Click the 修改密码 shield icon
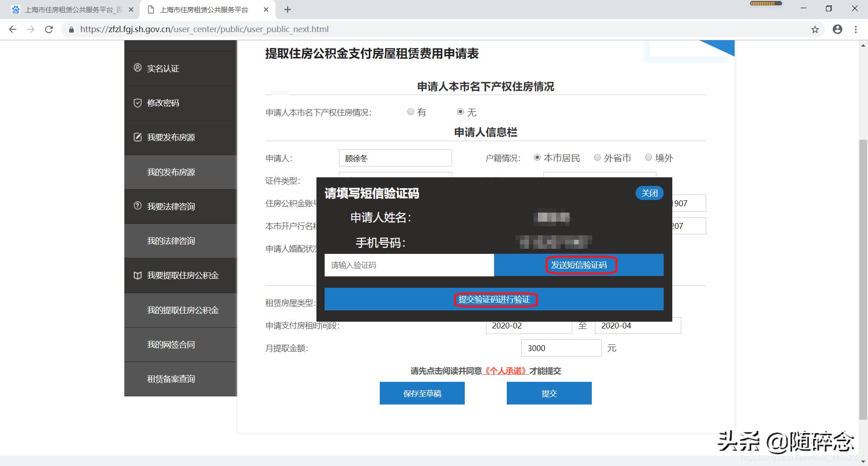The image size is (868, 466). 138,103
